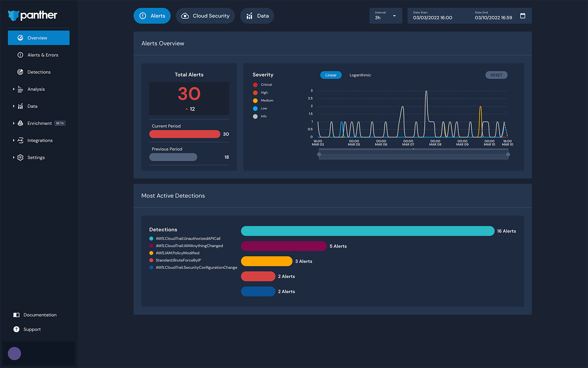Expand the Analysis menu arrow
Image resolution: width=588 pixels, height=368 pixels.
(x=14, y=89)
